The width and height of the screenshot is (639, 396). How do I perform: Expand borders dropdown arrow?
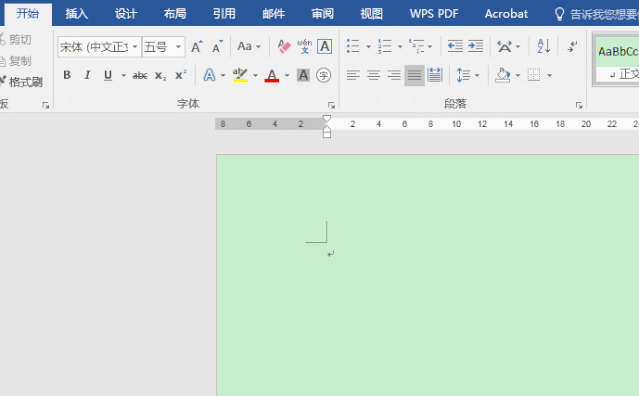point(549,75)
